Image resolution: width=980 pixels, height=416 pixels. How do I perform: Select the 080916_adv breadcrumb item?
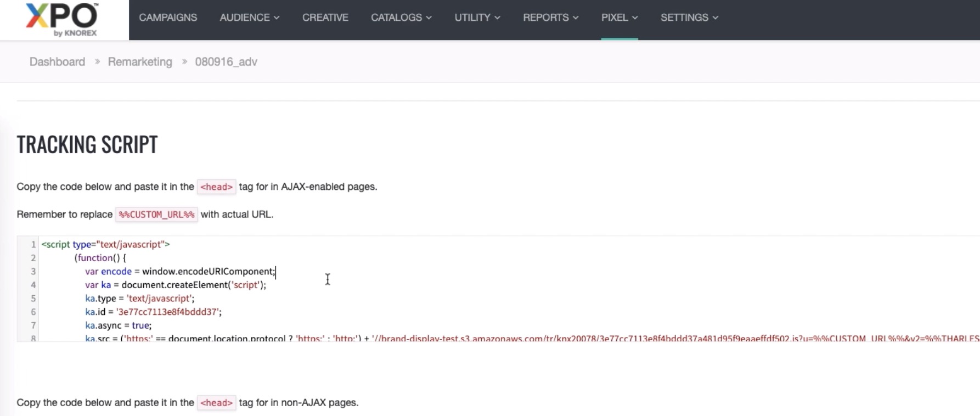[226, 62]
